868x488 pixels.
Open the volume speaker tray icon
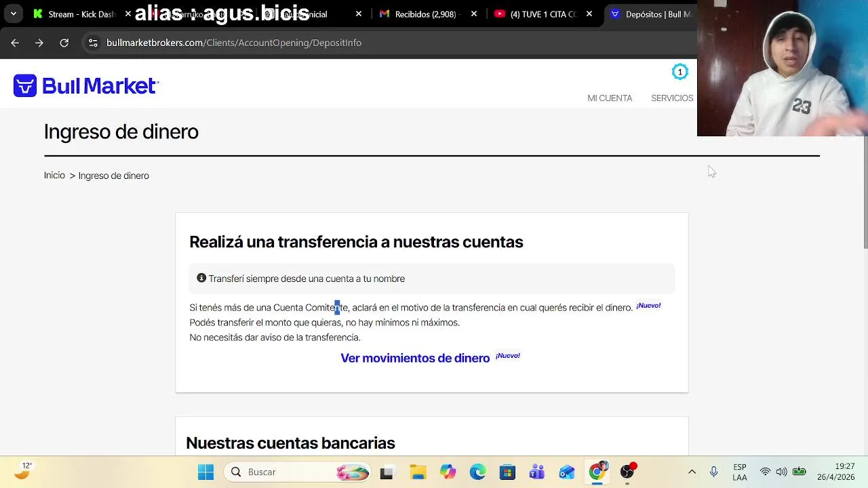pyautogui.click(x=782, y=472)
